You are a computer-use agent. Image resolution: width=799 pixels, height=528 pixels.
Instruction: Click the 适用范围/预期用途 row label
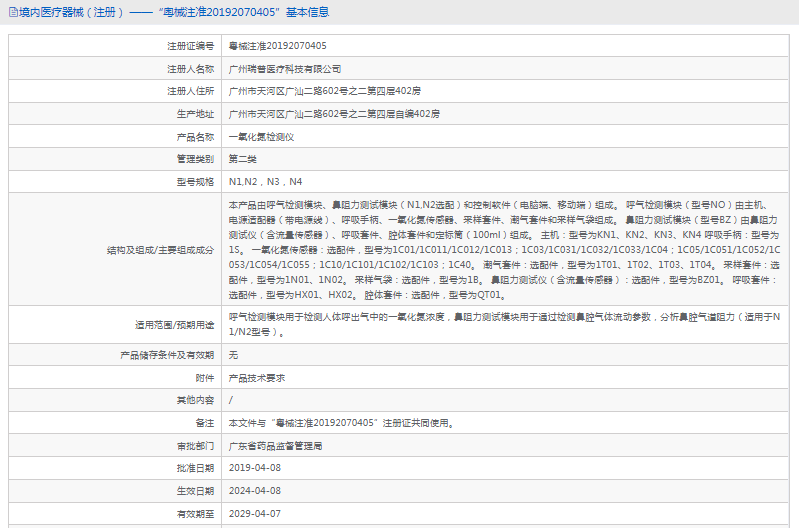(x=175, y=325)
